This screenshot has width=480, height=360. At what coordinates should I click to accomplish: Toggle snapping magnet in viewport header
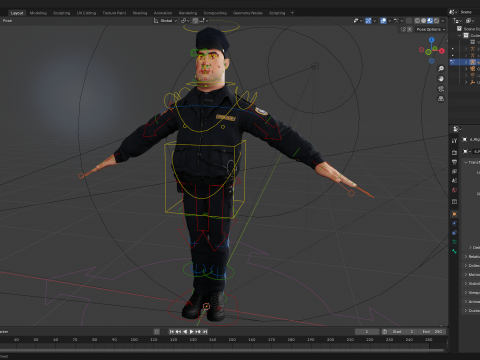click(x=195, y=21)
